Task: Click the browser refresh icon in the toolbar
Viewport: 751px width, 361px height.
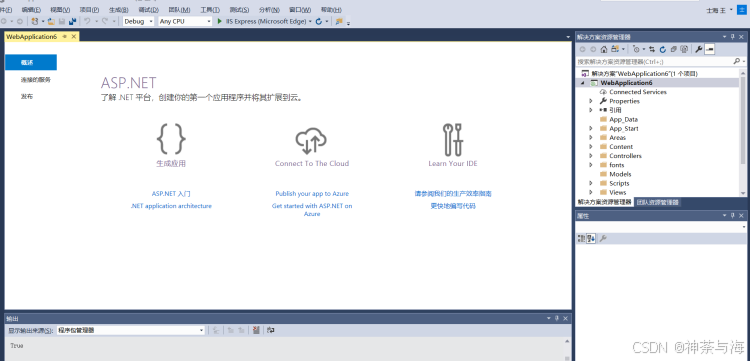Action: point(319,21)
